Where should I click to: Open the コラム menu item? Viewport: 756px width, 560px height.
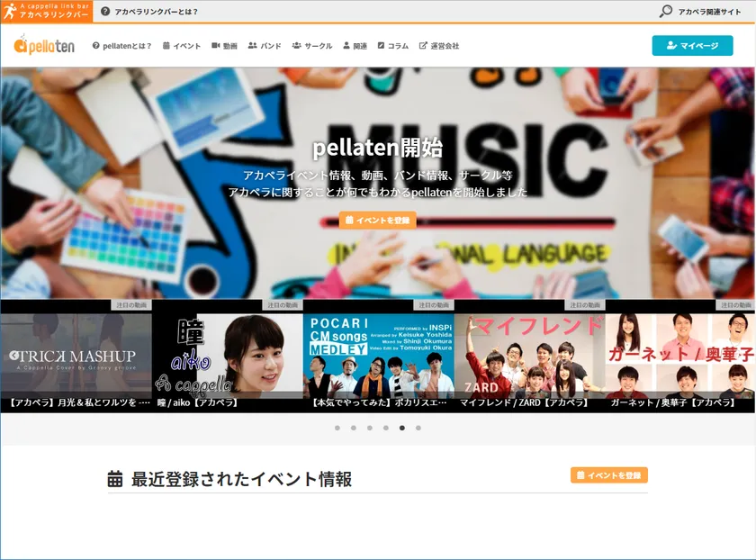coord(393,46)
